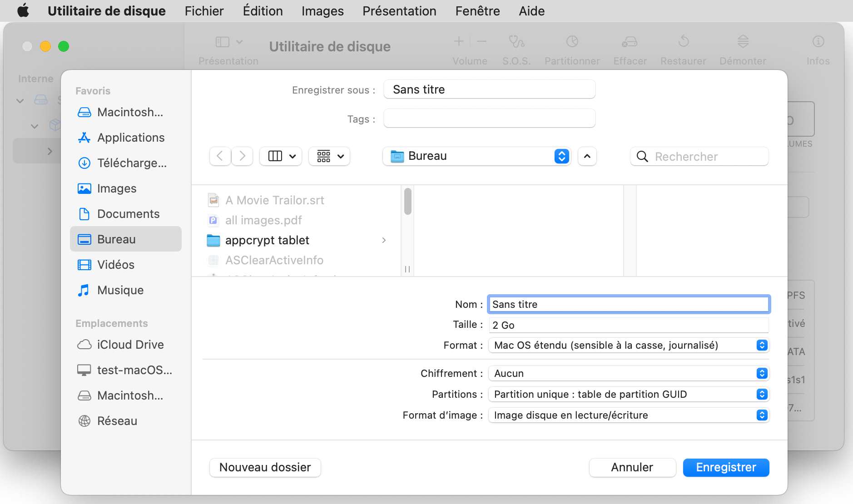Click the Tags field

(x=489, y=119)
